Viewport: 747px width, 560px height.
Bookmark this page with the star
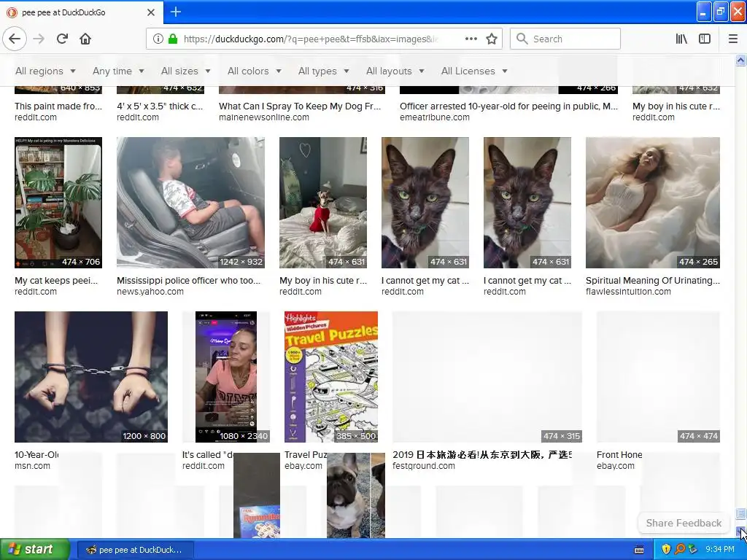click(492, 39)
